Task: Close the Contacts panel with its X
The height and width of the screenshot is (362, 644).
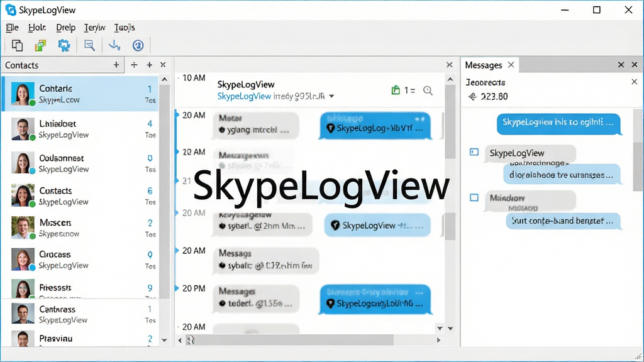Action: click(x=163, y=65)
